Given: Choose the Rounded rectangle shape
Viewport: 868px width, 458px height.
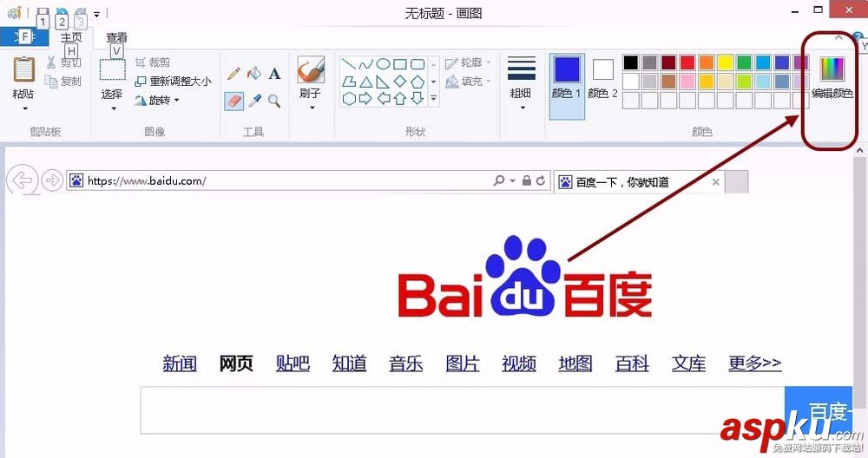Looking at the screenshot, I should coord(418,64).
